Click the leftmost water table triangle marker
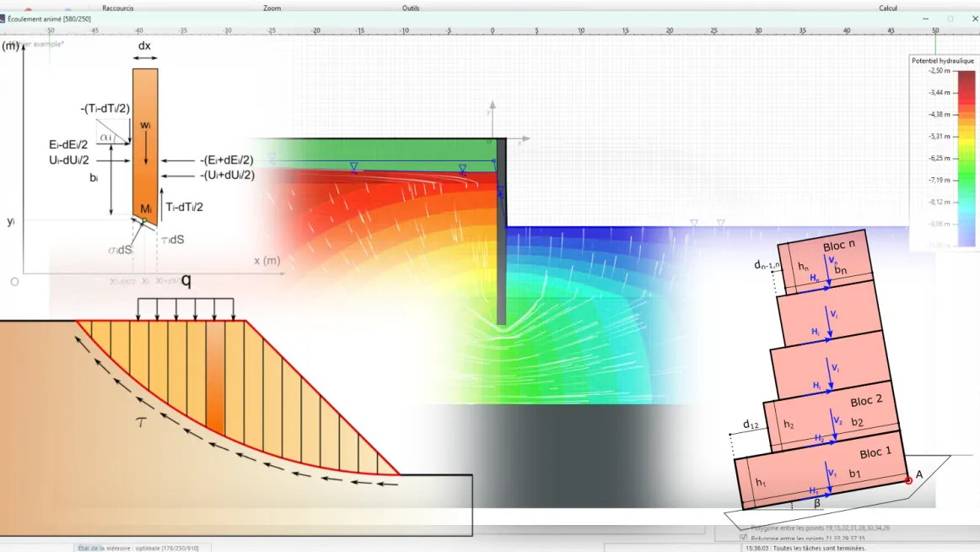 coord(272,158)
